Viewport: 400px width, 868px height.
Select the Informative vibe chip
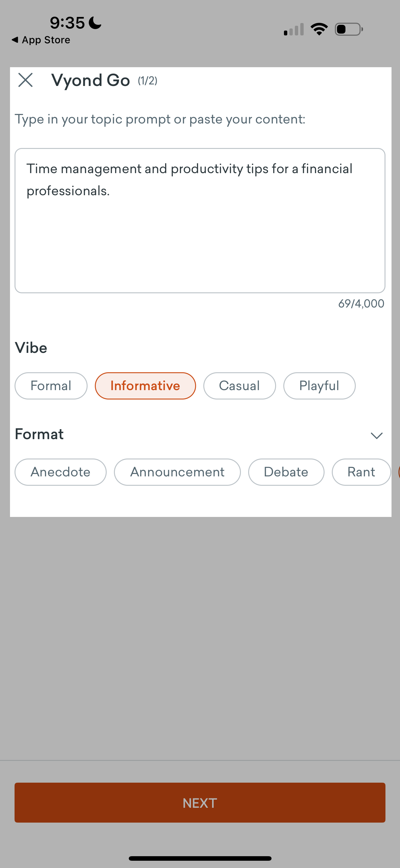coord(145,386)
